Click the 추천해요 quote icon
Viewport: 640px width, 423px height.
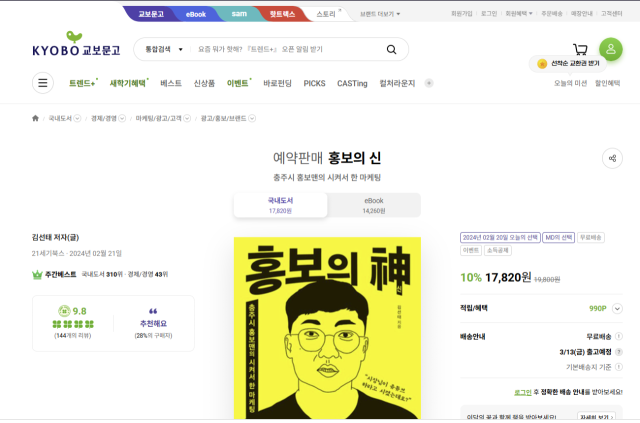pyautogui.click(x=153, y=311)
